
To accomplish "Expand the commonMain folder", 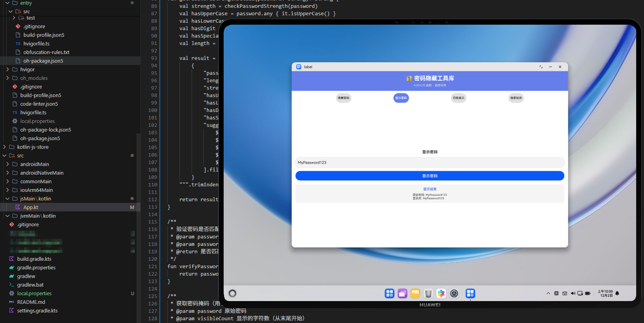I will 7,181.
